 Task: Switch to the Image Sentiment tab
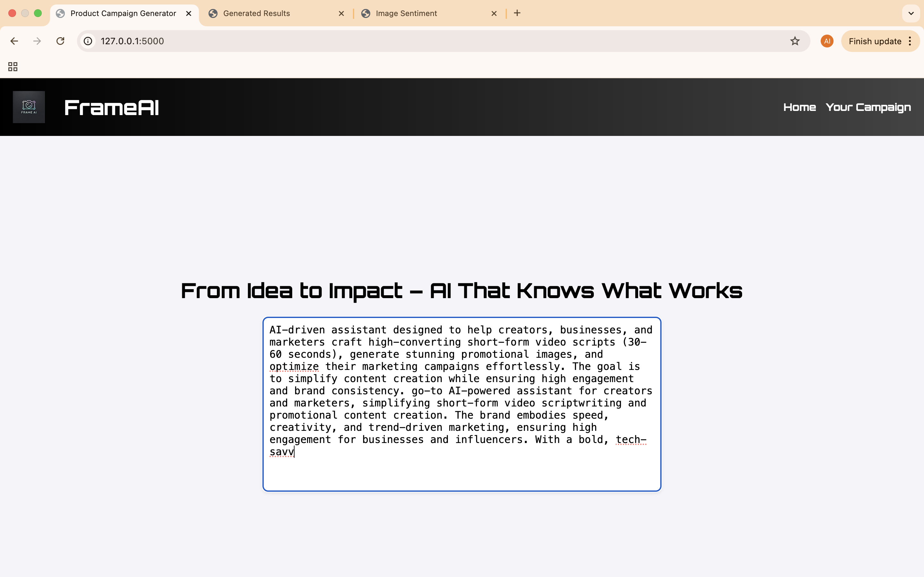tap(406, 13)
